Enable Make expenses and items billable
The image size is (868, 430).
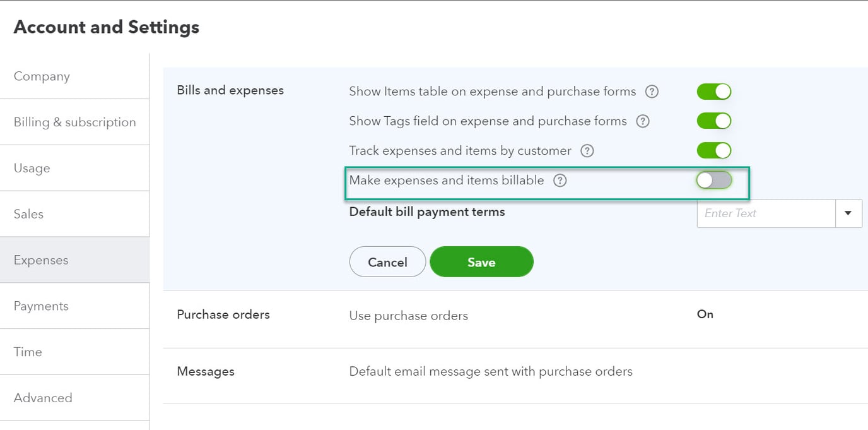pyautogui.click(x=713, y=180)
